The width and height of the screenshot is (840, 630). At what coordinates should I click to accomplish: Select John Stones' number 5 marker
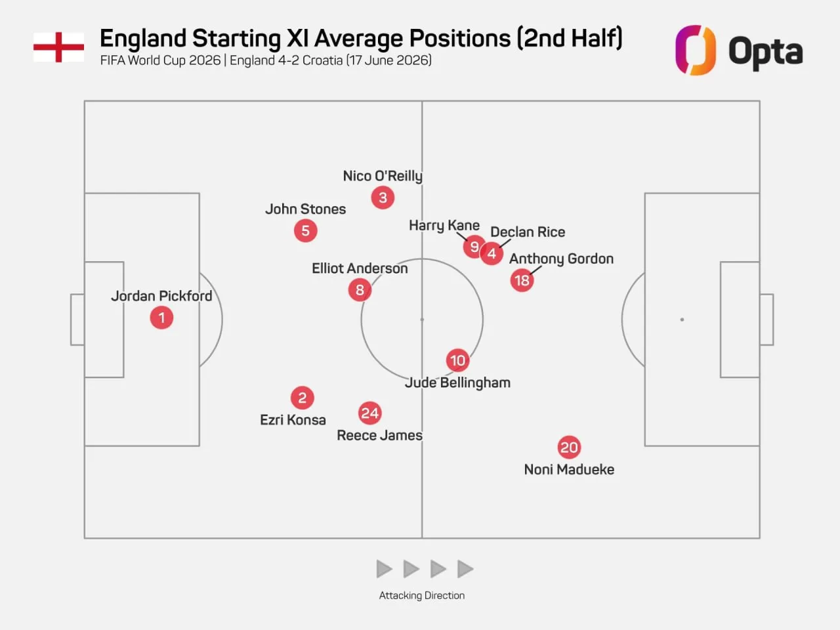click(305, 230)
